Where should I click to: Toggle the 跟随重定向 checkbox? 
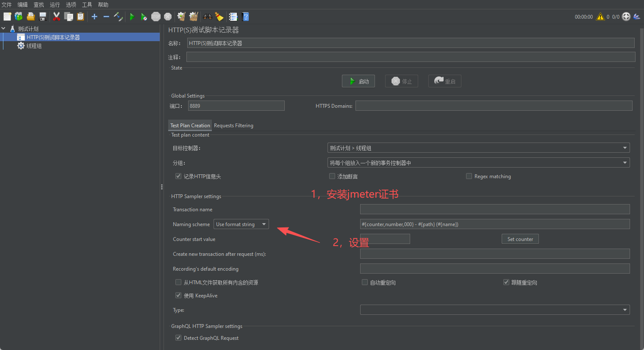tap(506, 282)
